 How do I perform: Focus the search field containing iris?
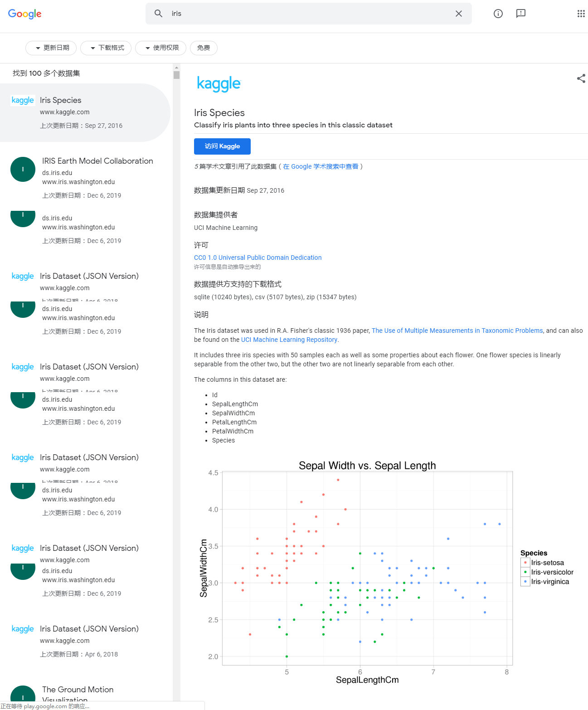point(308,14)
